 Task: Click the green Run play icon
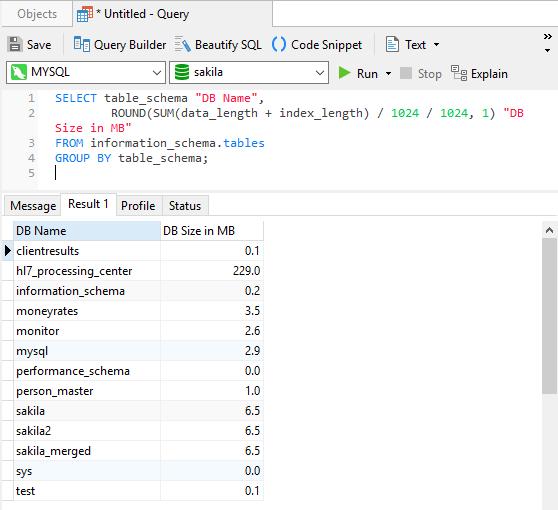click(344, 73)
